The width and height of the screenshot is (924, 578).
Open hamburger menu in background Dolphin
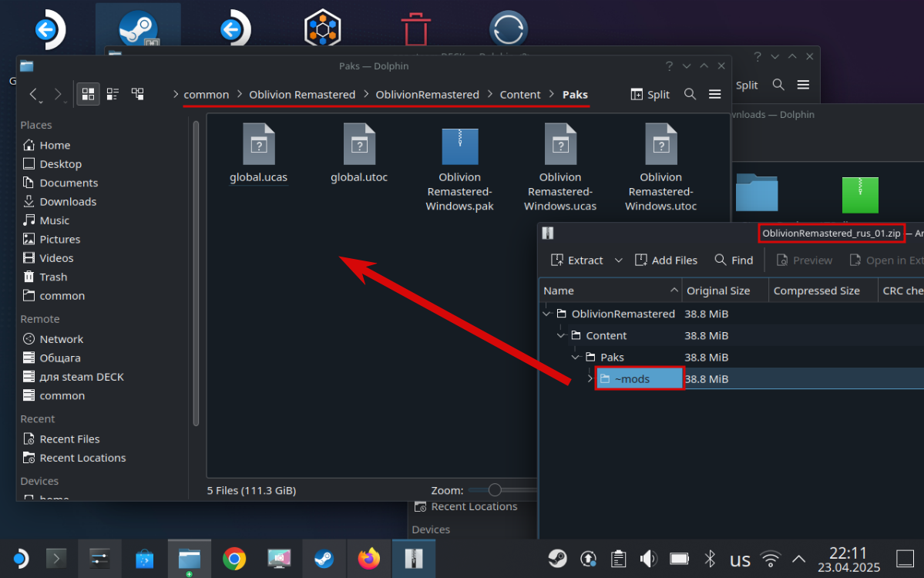803,85
